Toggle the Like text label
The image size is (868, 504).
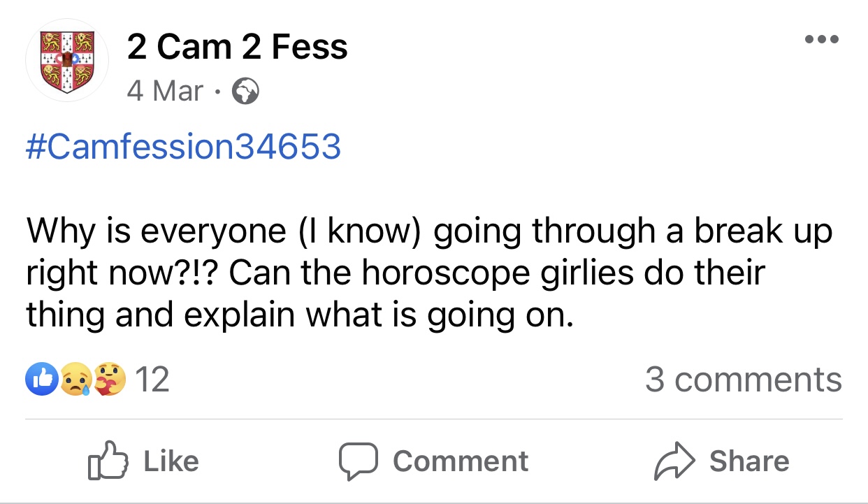171,461
